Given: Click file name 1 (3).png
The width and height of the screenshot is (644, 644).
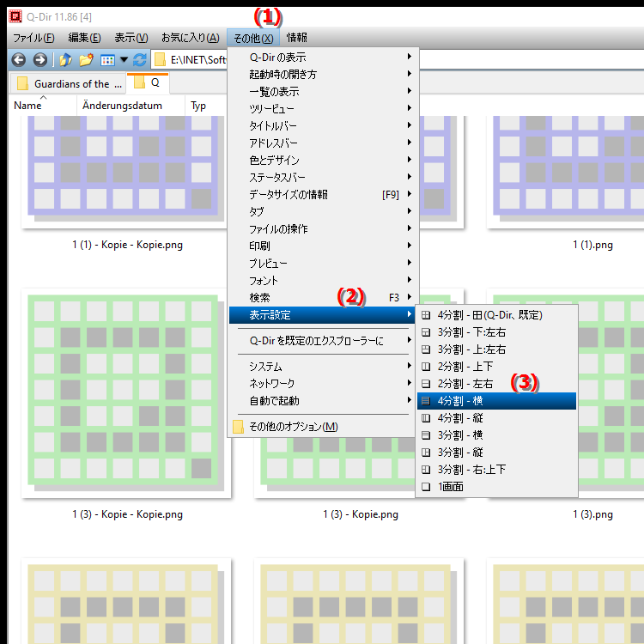Looking at the screenshot, I should pyautogui.click(x=592, y=514).
